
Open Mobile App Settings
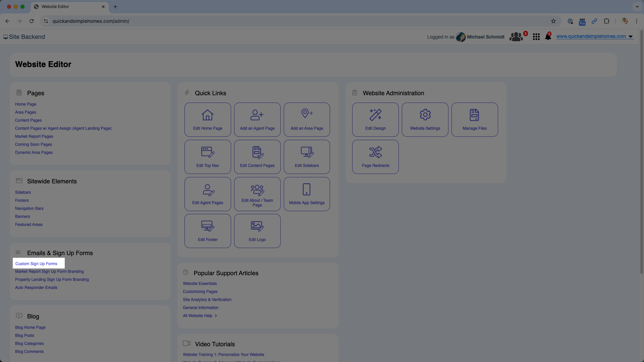click(306, 194)
